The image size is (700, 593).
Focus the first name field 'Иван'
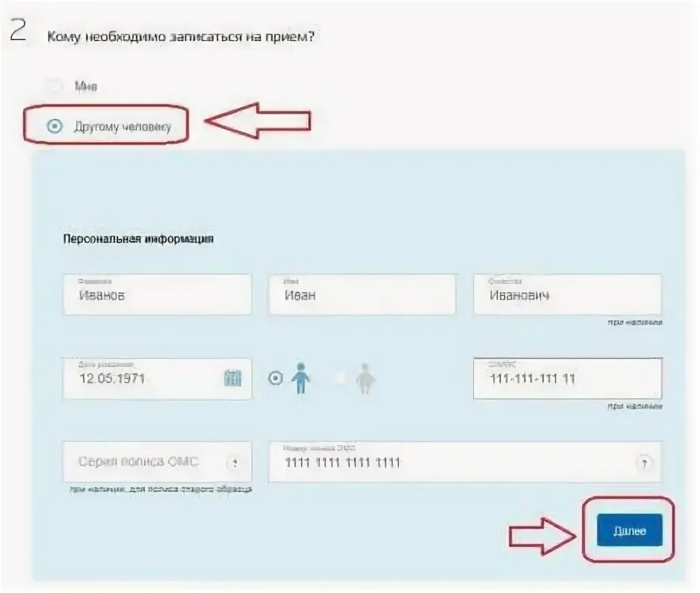(x=363, y=294)
